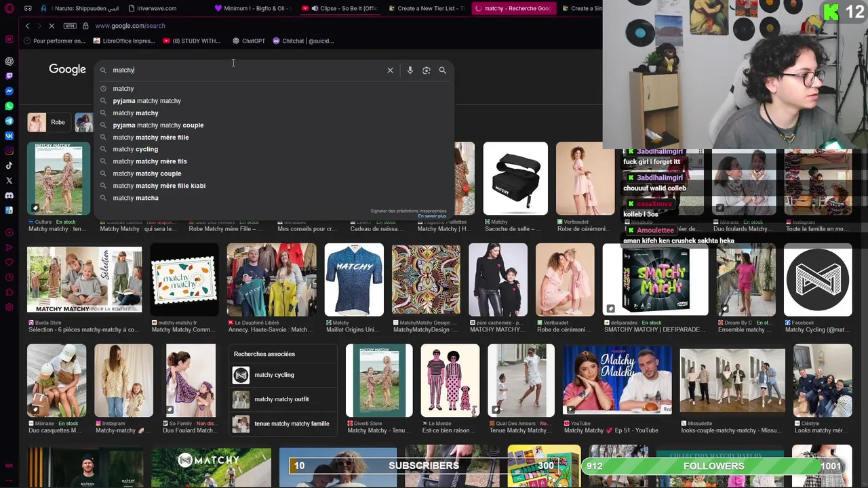
Task: Open Messenger in the sidebar
Action: click(9, 91)
